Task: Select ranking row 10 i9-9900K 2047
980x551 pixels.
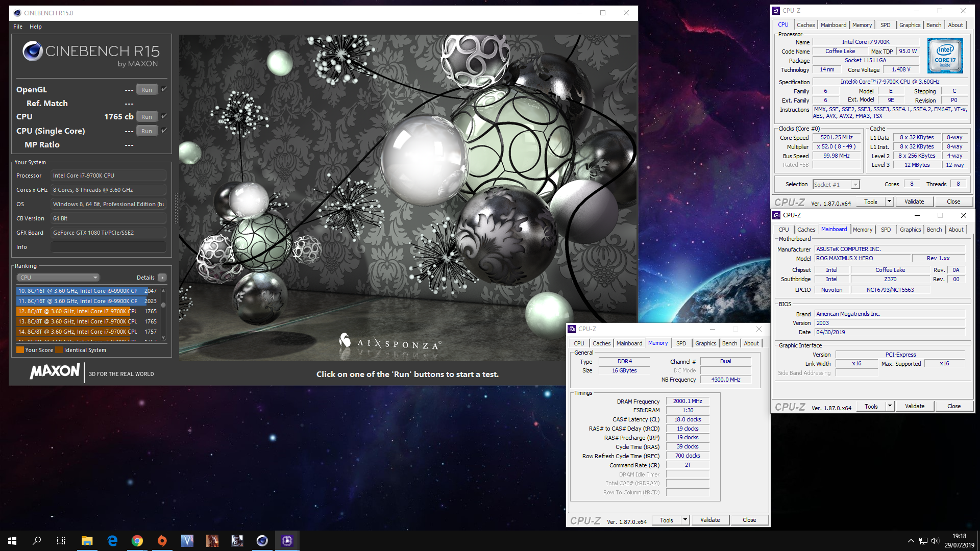Action: (x=87, y=291)
